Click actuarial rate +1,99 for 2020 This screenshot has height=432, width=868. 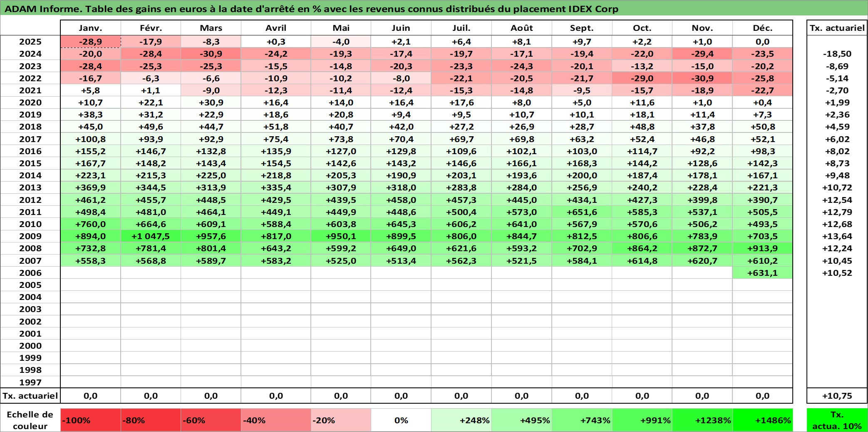(837, 102)
